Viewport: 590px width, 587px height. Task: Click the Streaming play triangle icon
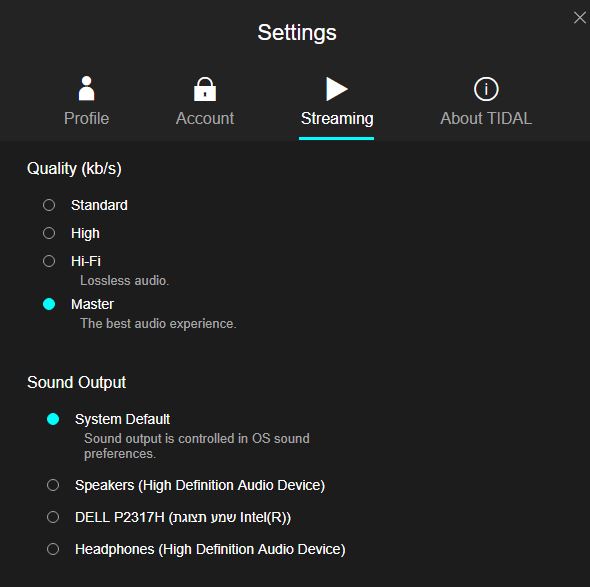(x=337, y=89)
